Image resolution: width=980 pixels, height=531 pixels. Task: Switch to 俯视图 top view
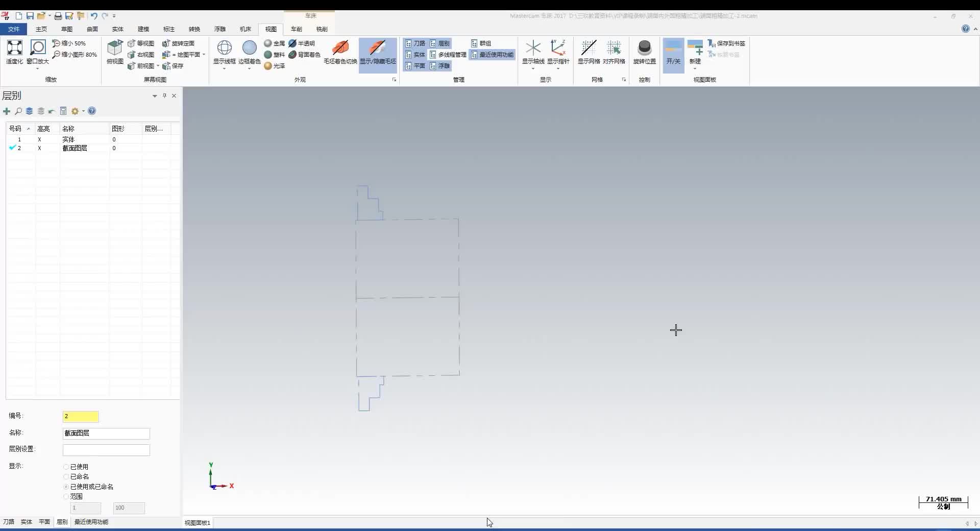coord(115,52)
